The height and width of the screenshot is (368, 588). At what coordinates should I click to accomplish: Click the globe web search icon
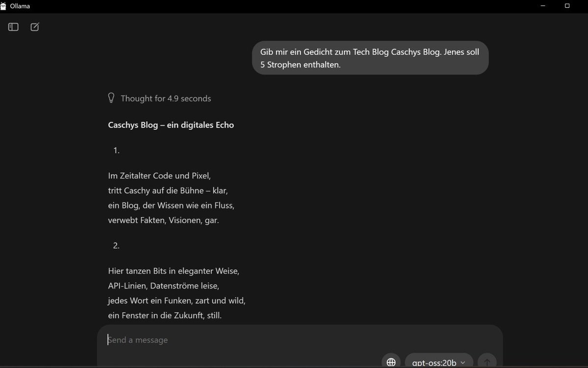(391, 362)
